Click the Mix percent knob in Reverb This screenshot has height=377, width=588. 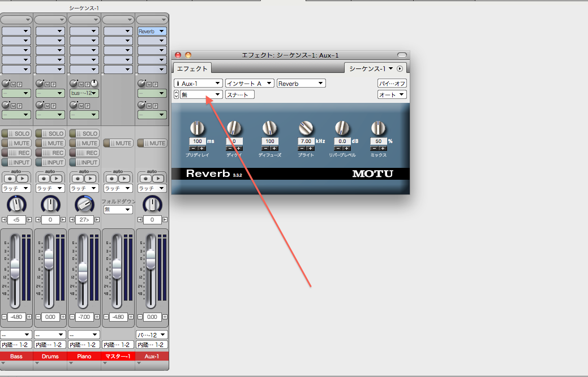point(378,128)
